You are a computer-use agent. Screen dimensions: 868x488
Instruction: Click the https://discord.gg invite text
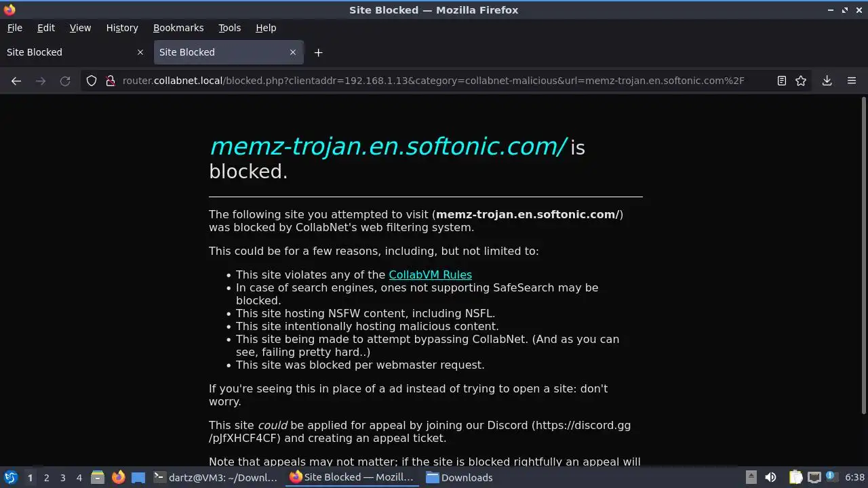pos(583,425)
